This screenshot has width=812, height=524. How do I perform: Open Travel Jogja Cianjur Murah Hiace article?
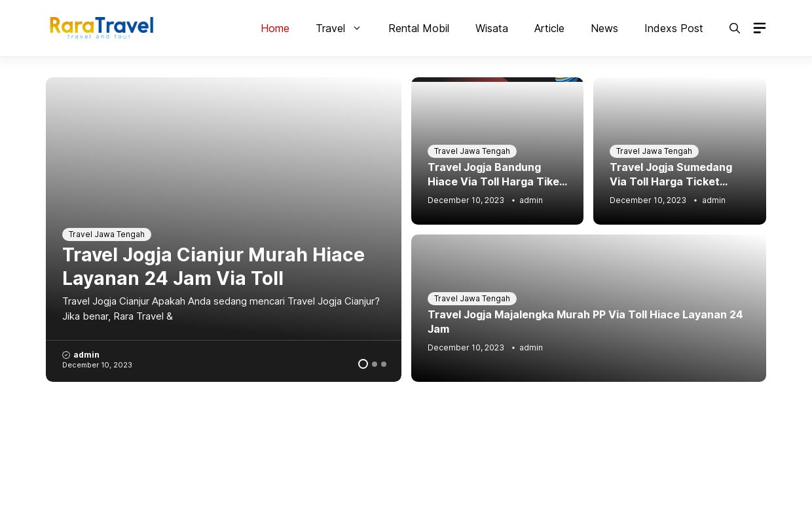tap(213, 266)
